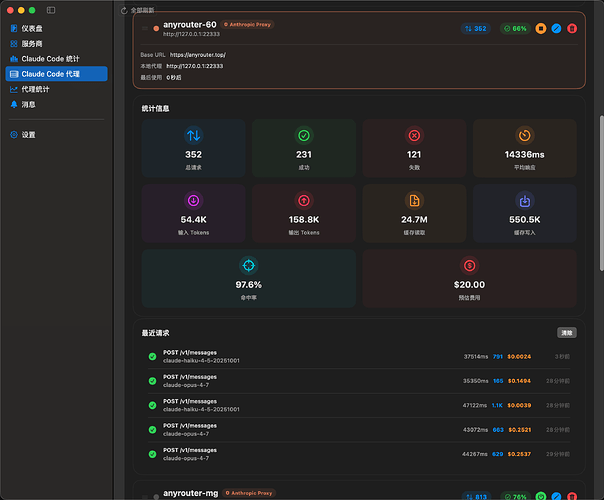This screenshot has width=604, height=500.
Task: Select the anyrouter-mg title text
Action: pyautogui.click(x=190, y=493)
